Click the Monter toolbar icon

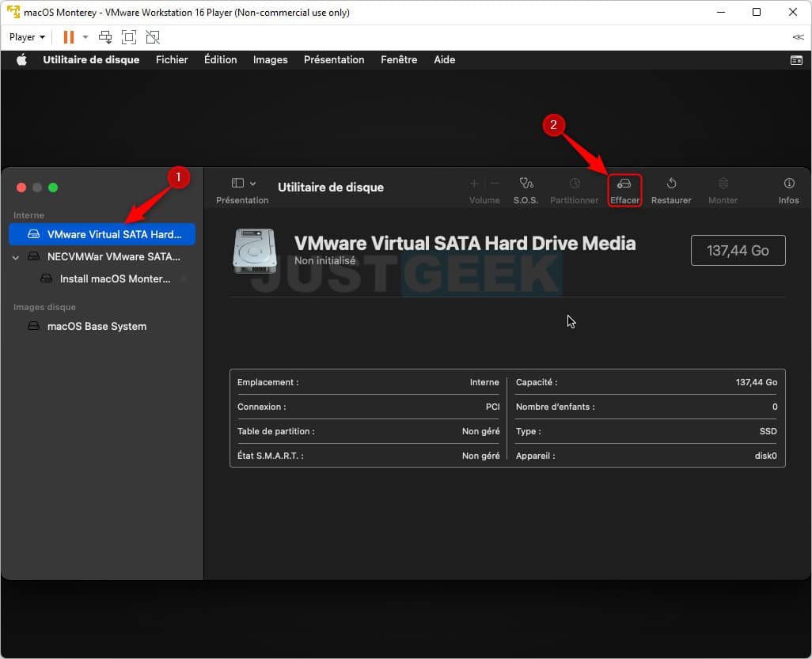(723, 184)
